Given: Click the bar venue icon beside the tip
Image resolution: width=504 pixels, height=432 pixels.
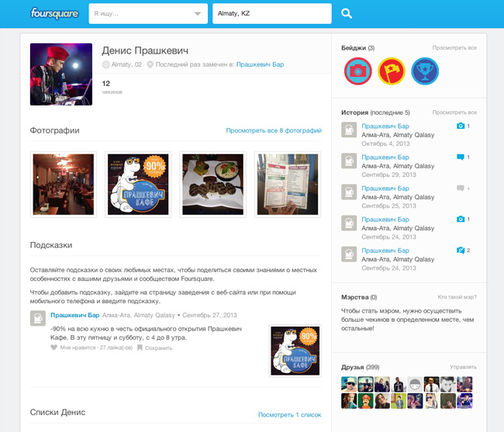Looking at the screenshot, I should pos(38,318).
